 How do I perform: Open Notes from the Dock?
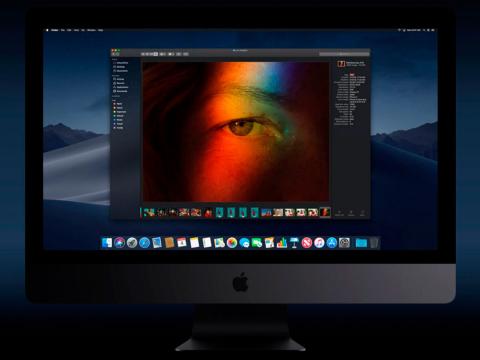coord(194,243)
